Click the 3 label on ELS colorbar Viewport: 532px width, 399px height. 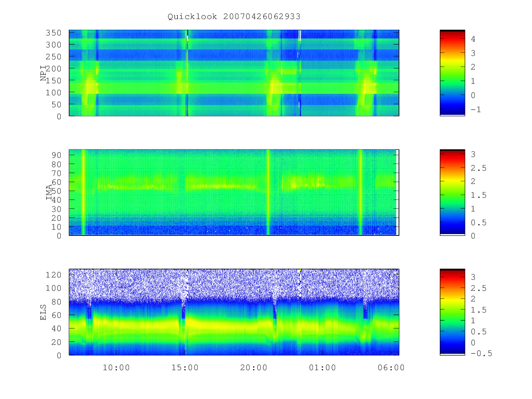(x=473, y=277)
